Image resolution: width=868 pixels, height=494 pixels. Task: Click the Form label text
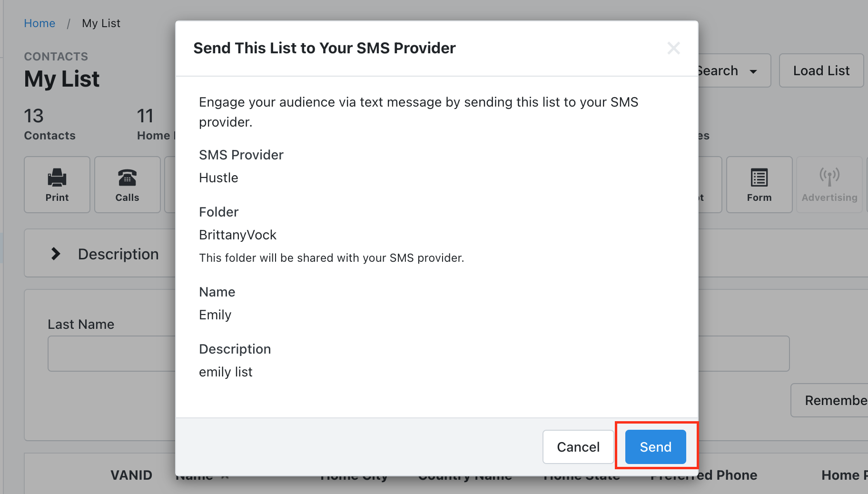[x=759, y=198]
